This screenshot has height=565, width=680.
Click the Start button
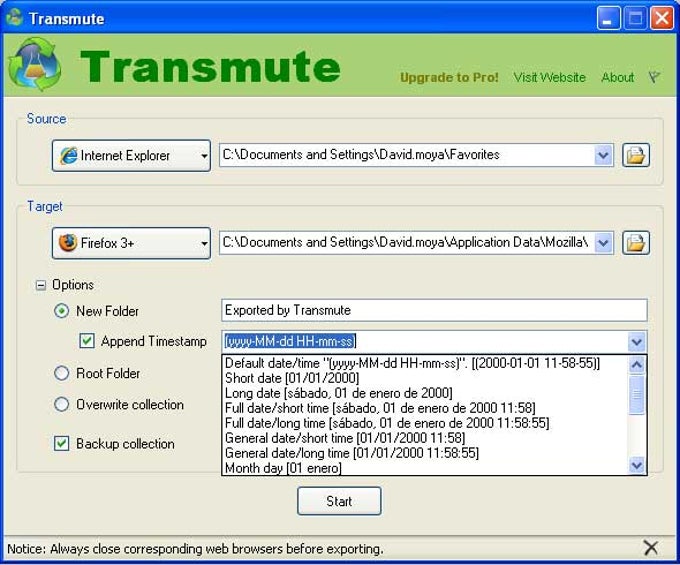(x=339, y=501)
